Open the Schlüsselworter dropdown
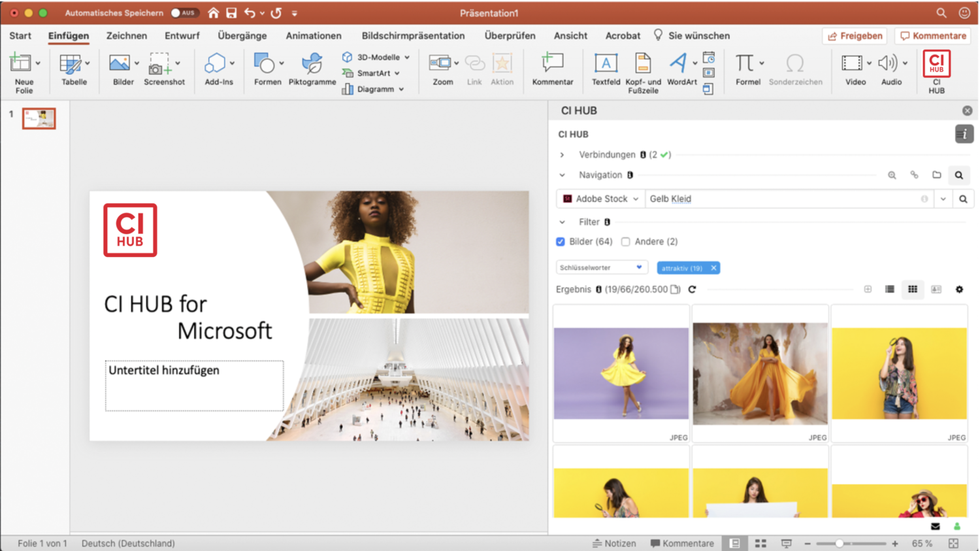The height and width of the screenshot is (551, 980). pyautogui.click(x=601, y=267)
